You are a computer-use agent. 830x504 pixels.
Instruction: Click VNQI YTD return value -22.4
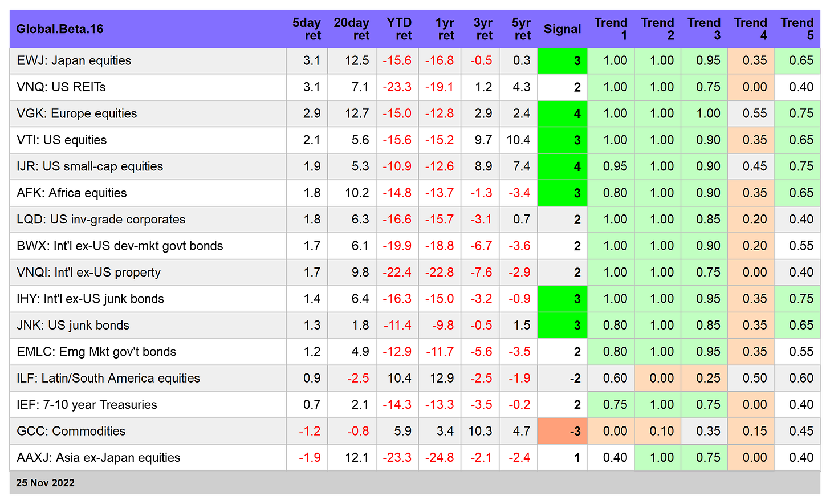(397, 273)
